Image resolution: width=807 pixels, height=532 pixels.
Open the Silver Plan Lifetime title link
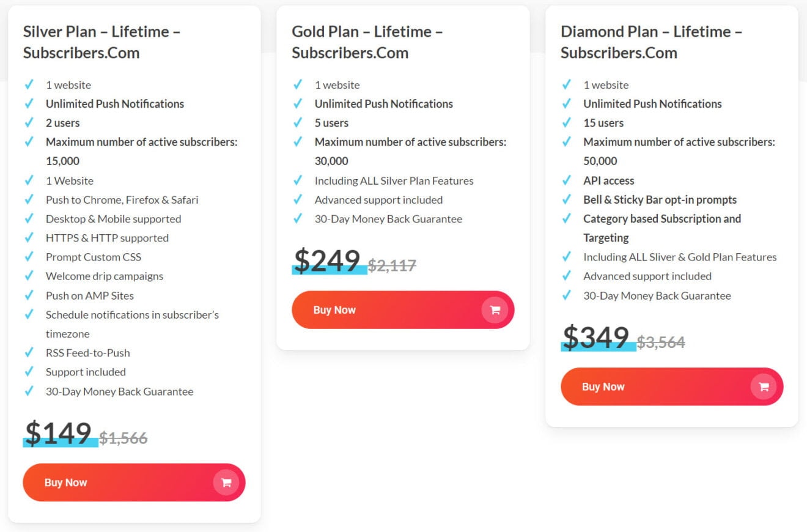coord(101,42)
